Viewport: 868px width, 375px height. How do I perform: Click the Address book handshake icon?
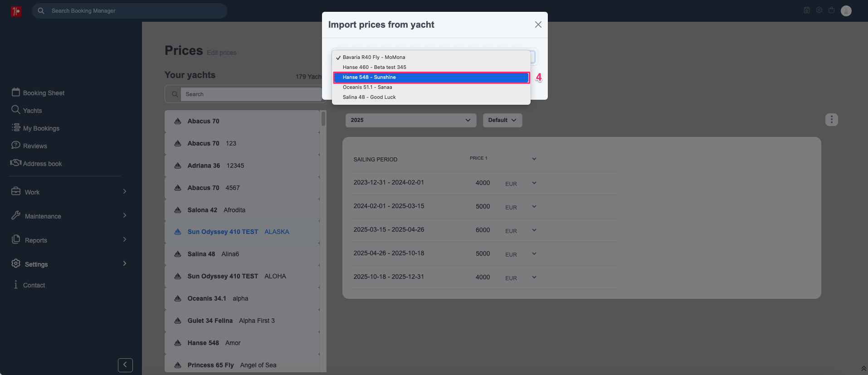[16, 163]
